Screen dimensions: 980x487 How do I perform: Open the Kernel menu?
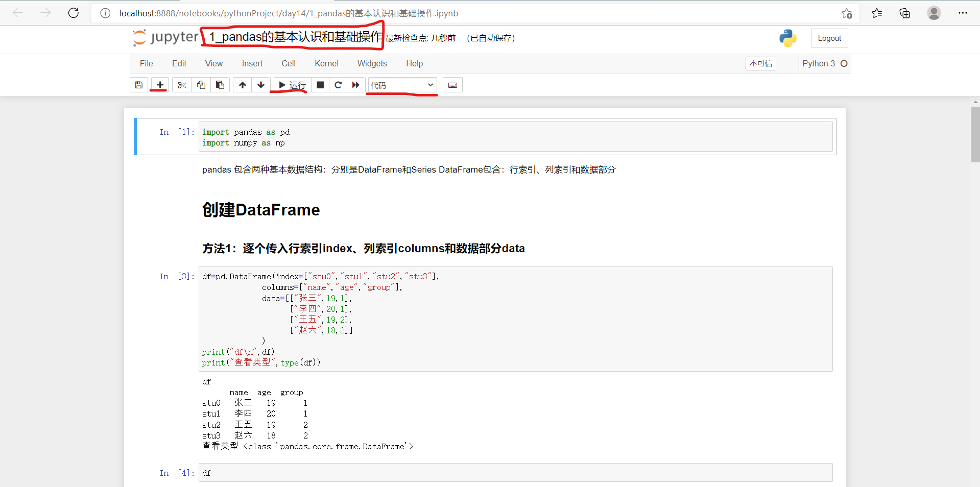327,63
